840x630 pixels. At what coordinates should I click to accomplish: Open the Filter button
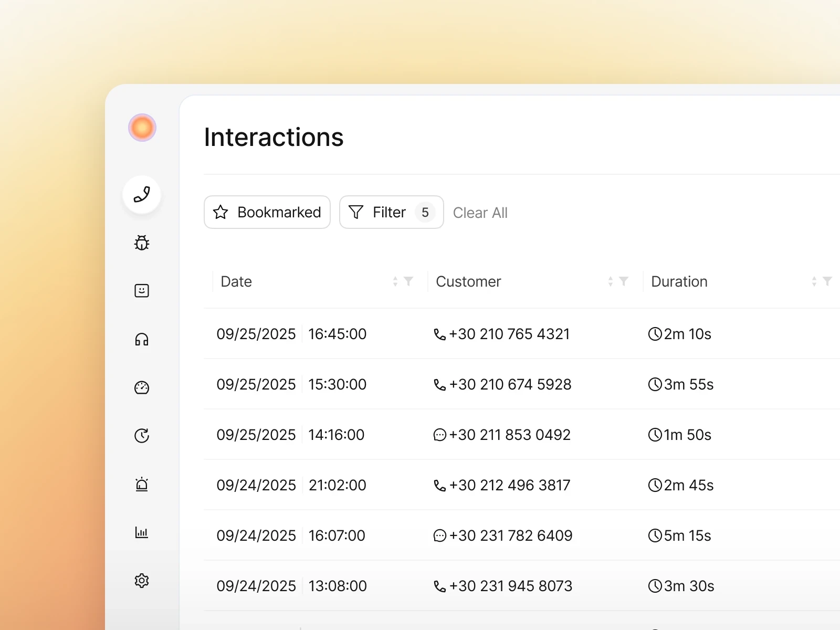392,212
